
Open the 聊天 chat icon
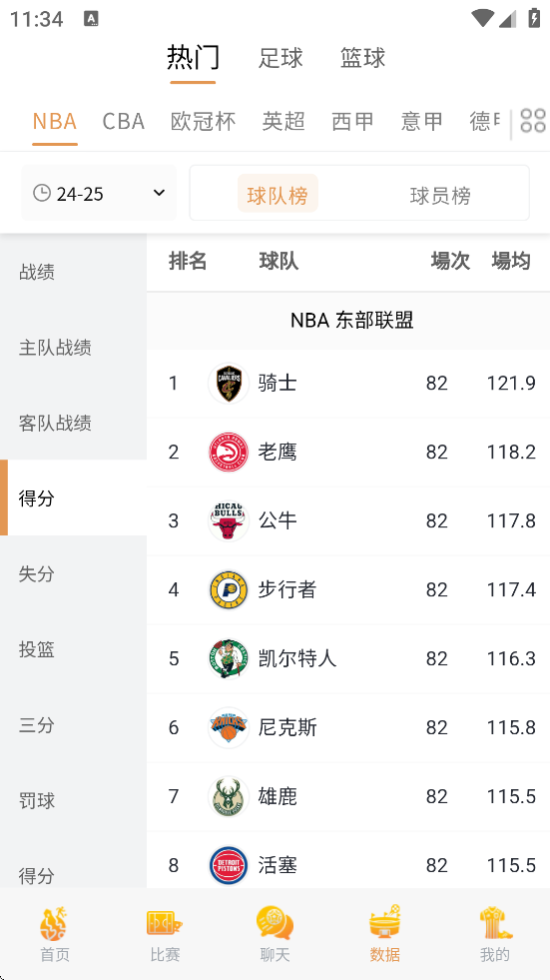coord(275,924)
